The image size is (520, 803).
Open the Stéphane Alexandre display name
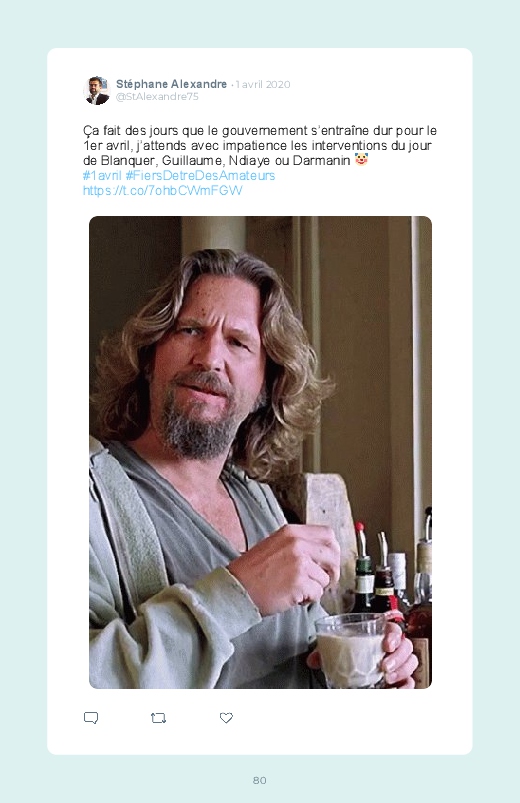click(171, 84)
